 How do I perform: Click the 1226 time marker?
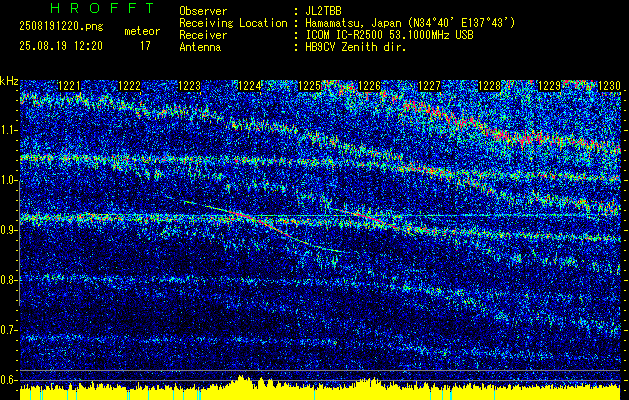[x=369, y=86]
